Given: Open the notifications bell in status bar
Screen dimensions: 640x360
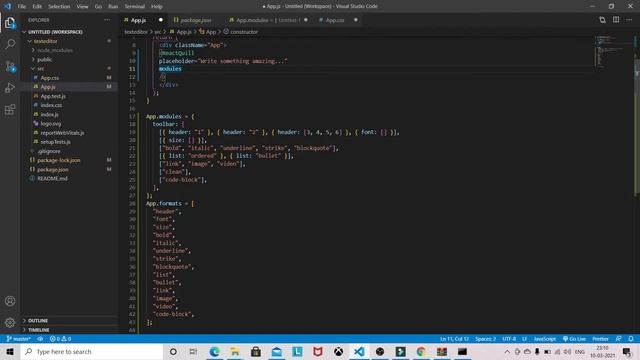Looking at the screenshot, I should [631, 339].
